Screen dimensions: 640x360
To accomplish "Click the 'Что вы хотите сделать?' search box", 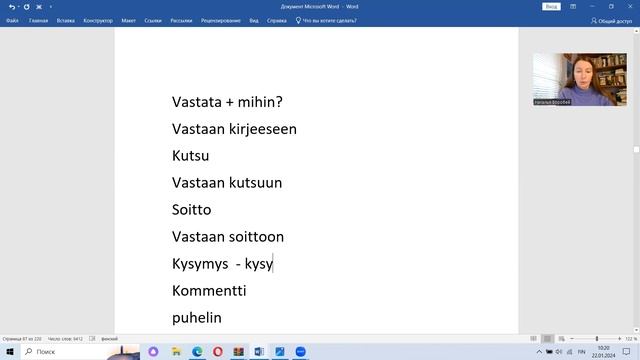I will [x=326, y=20].
